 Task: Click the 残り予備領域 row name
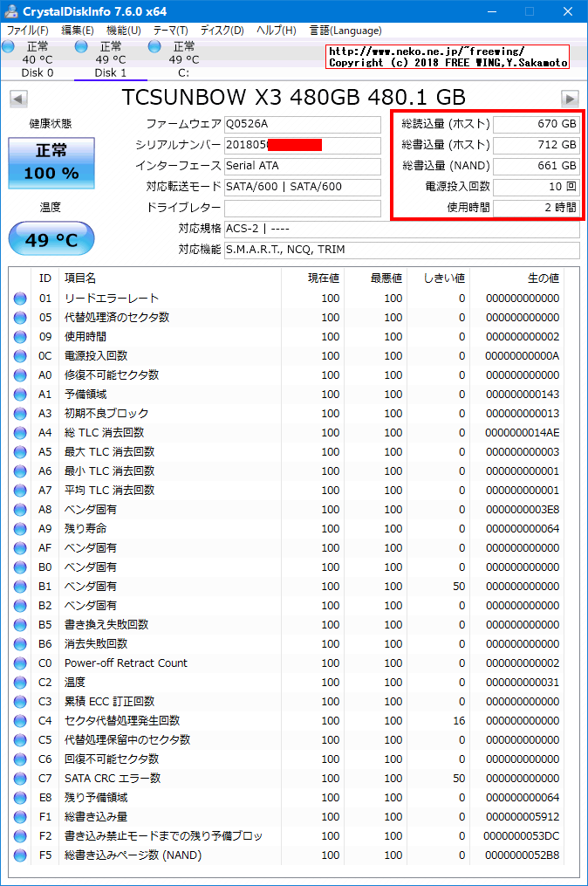tap(96, 798)
